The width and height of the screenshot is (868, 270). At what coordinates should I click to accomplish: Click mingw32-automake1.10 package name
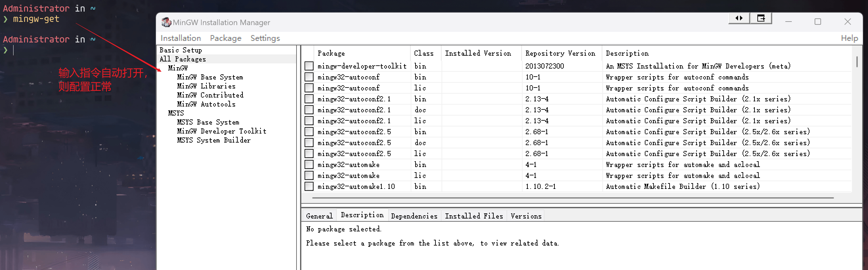point(356,186)
